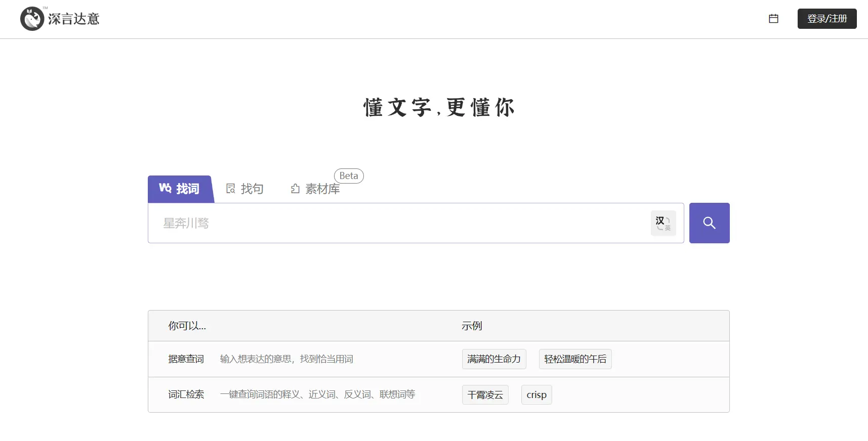Click the 示例 column header
The image size is (868, 441).
(472, 326)
